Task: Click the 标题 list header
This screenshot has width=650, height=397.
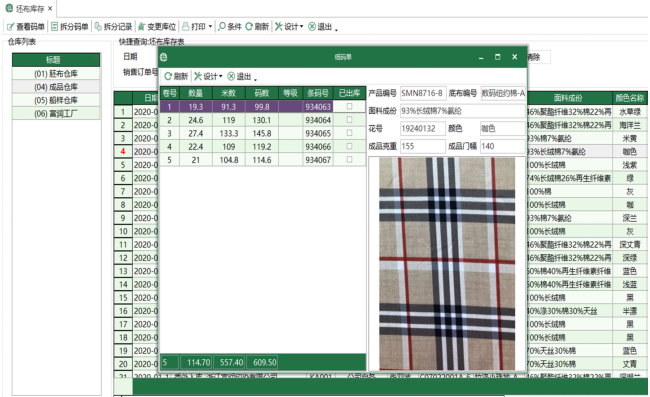Action: click(56, 60)
